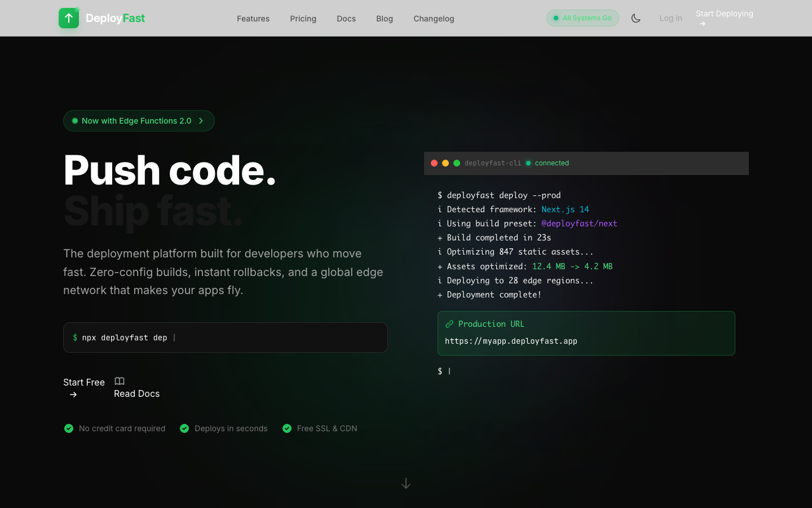Click the npx deployfast dep command field
Image resolution: width=812 pixels, height=508 pixels.
(x=226, y=337)
